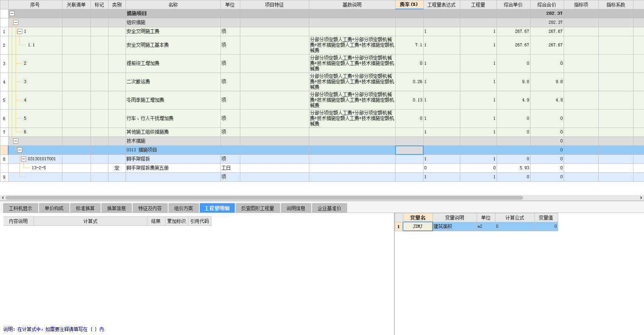The height and width of the screenshot is (335, 644).
Task: Click the 指标系数 column header
Action: point(616,5)
